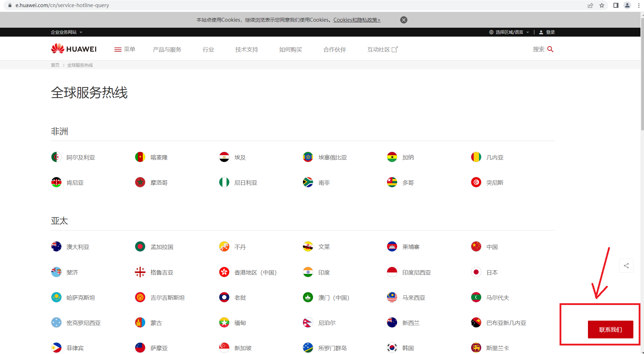
Task: Open 澳门（中国）hotline entry
Action: coord(326,297)
